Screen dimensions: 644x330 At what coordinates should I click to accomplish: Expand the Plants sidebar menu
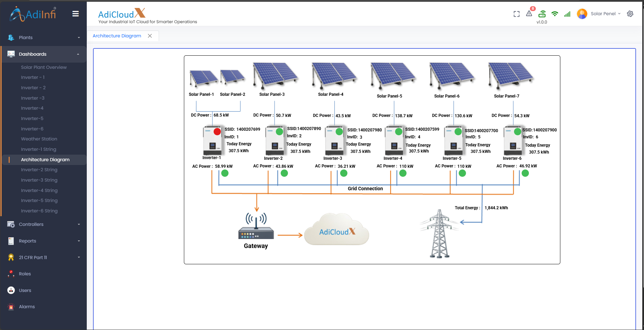click(x=44, y=37)
